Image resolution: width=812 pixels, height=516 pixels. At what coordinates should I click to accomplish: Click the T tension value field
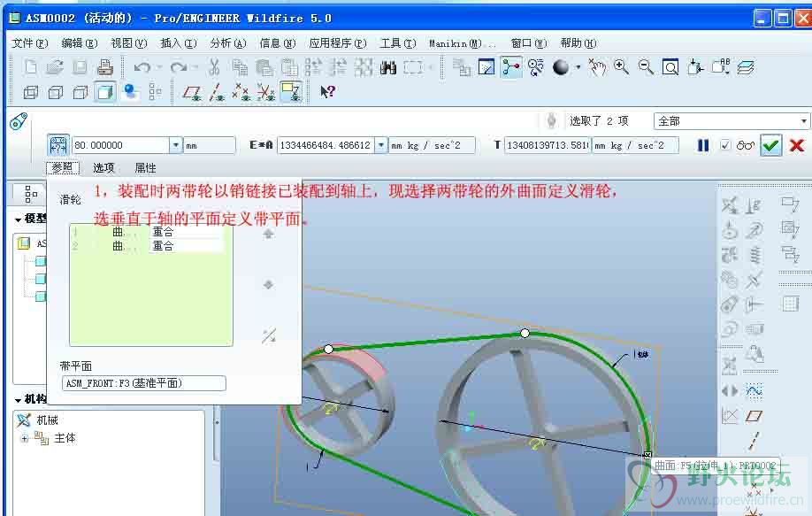coord(548,145)
